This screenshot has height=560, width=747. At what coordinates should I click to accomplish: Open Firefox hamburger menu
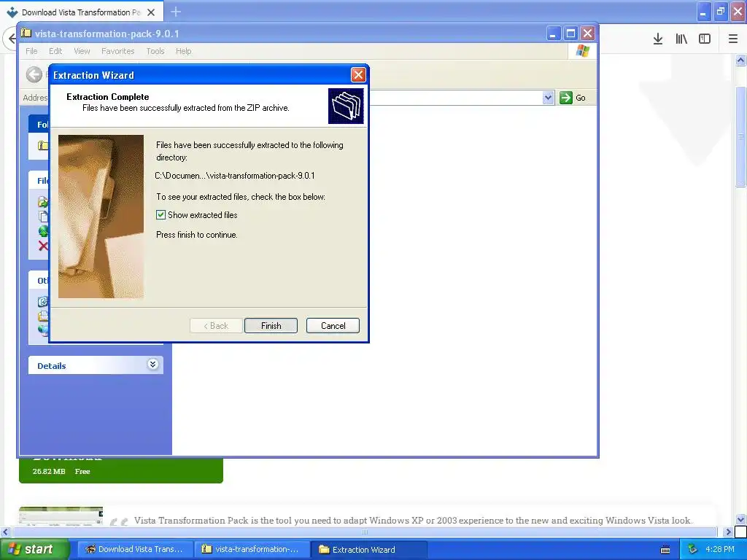pos(733,39)
